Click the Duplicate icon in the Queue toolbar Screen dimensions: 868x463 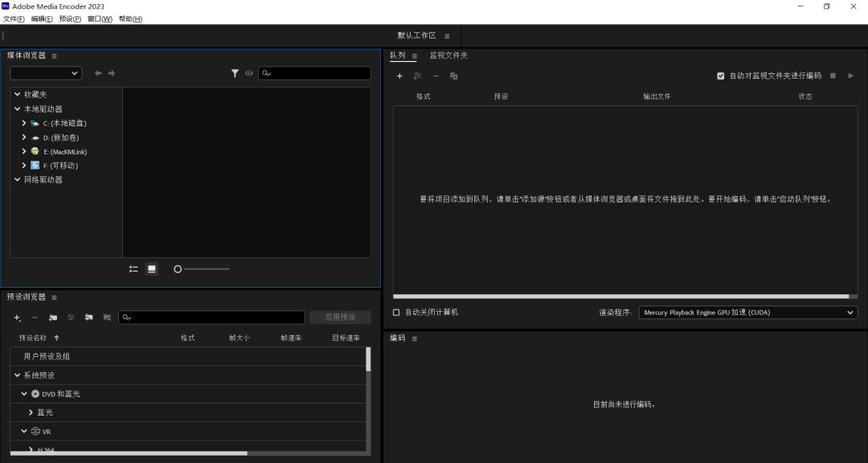pyautogui.click(x=453, y=76)
